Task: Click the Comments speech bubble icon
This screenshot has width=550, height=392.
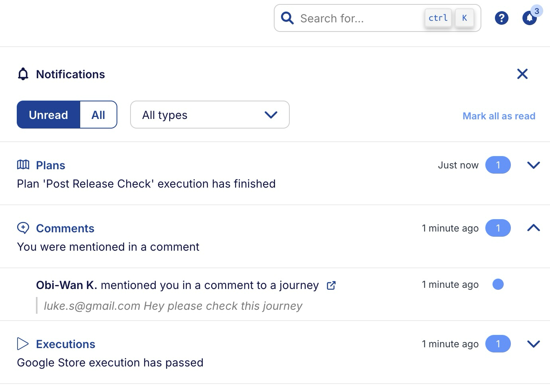Action: pos(23,228)
